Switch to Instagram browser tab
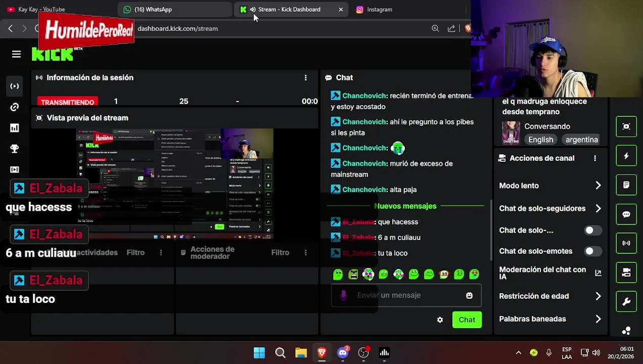This screenshot has height=364, width=643. point(408,9)
